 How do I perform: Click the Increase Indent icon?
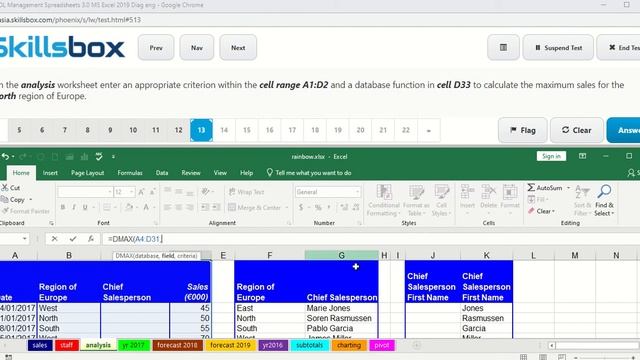[x=216, y=207]
